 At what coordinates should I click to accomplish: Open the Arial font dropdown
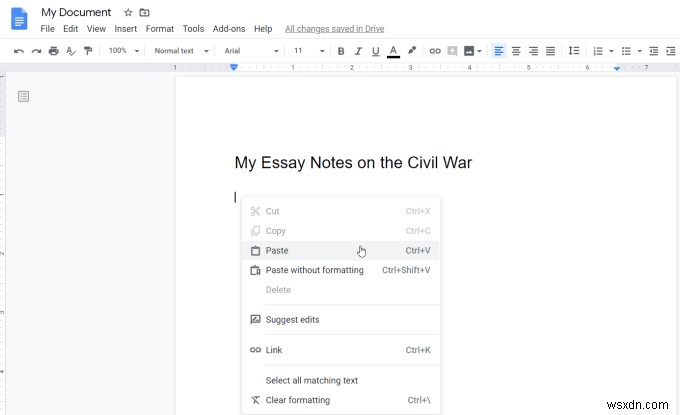tap(251, 51)
